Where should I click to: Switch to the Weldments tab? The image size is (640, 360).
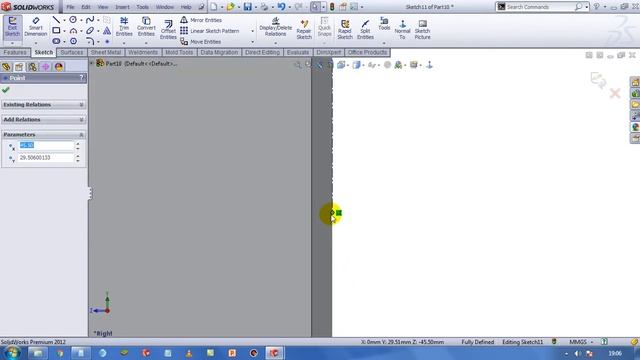[143, 52]
